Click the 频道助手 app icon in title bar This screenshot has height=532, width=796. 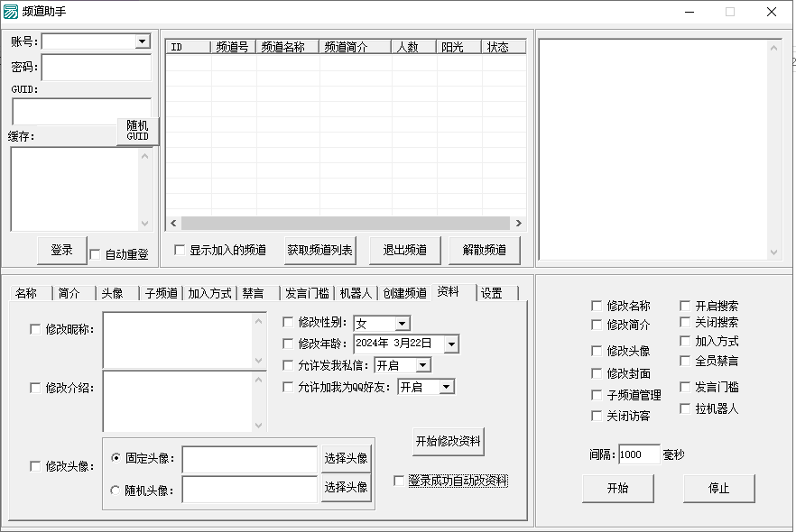tap(11, 12)
